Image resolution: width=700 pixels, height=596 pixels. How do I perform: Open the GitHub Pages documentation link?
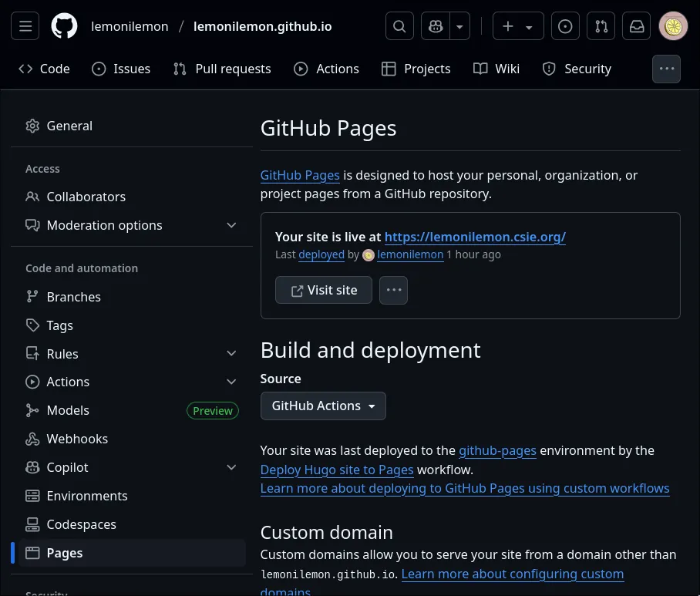pos(300,176)
